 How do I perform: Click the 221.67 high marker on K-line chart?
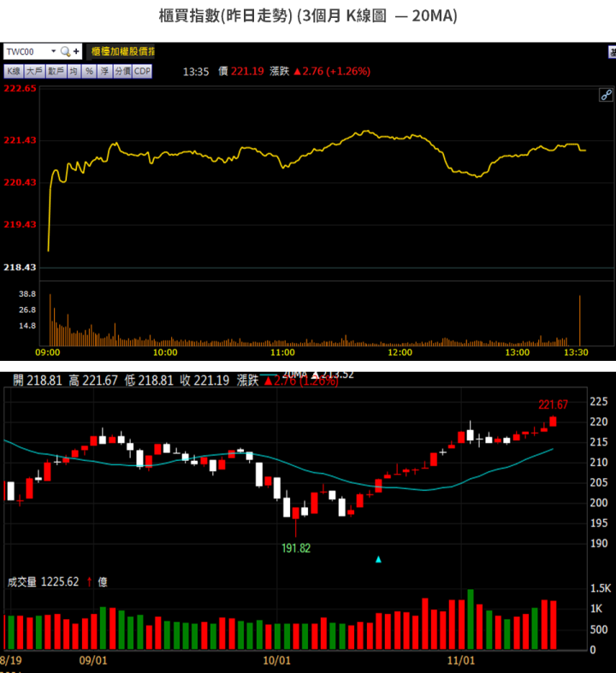click(553, 404)
